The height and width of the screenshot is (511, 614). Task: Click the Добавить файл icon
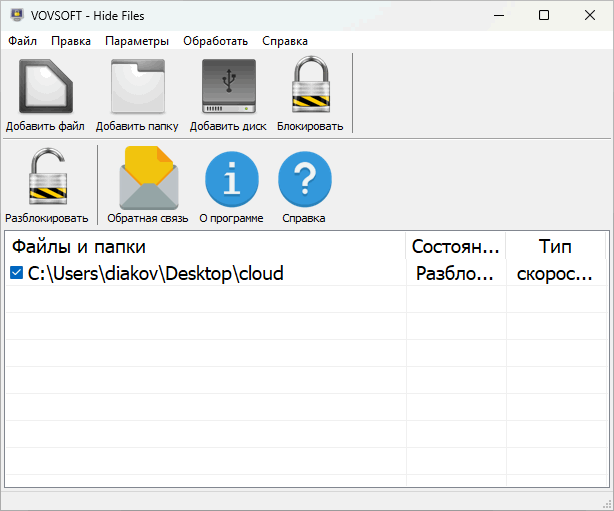point(46,87)
